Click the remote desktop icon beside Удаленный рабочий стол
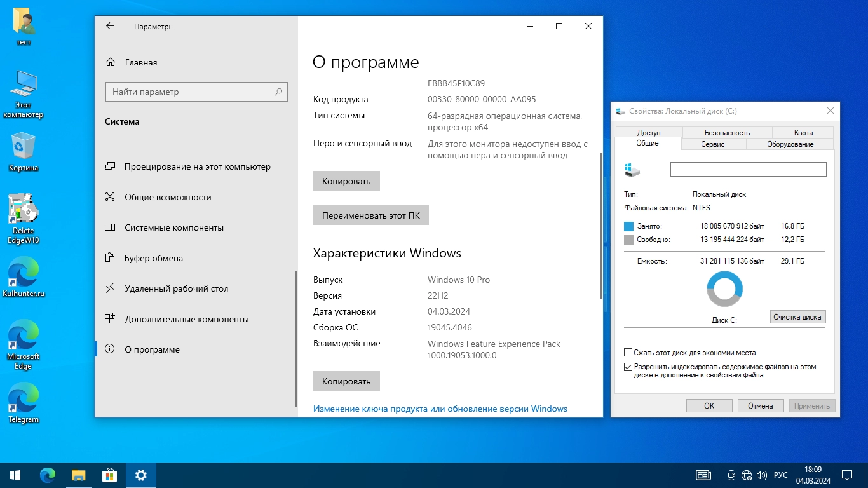Image resolution: width=868 pixels, height=488 pixels. (x=110, y=288)
